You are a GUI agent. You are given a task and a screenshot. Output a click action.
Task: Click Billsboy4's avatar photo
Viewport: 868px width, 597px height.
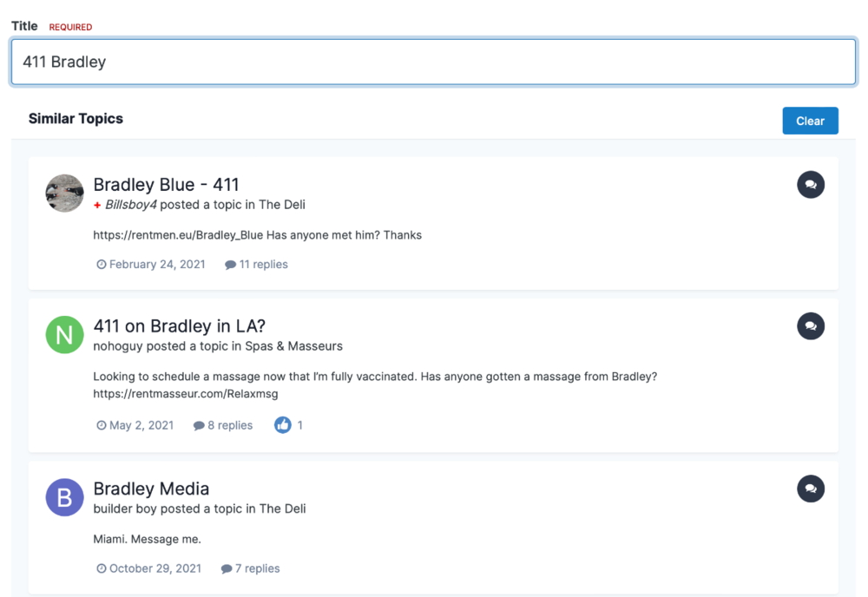[64, 193]
